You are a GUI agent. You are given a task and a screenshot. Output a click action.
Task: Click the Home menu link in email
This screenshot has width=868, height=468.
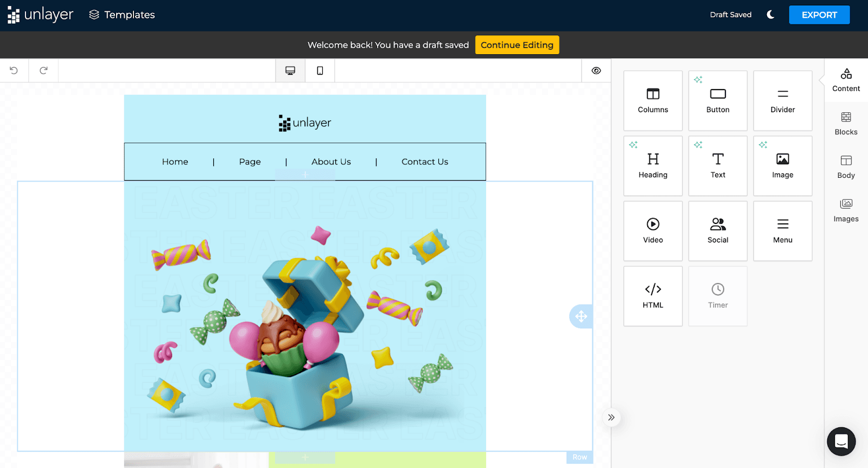click(175, 162)
